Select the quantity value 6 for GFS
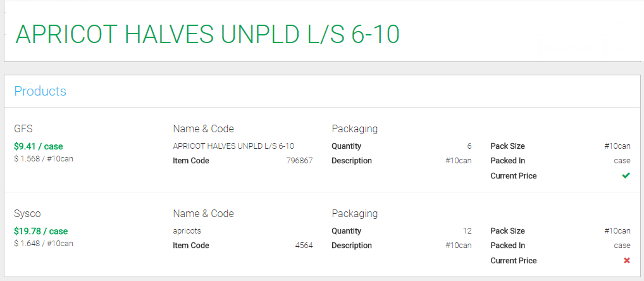Viewport: 644px width, 281px height. pyautogui.click(x=469, y=146)
